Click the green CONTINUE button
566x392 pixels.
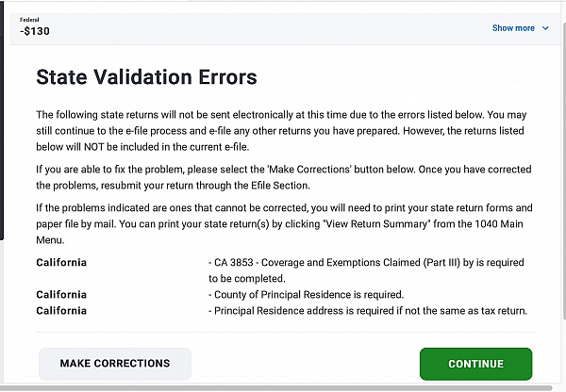tap(475, 364)
